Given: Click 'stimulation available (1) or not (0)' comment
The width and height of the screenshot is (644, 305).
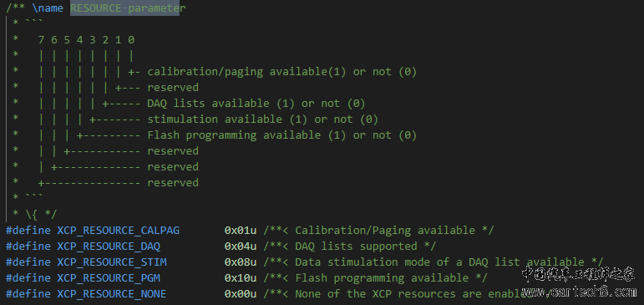Looking at the screenshot, I should (262, 119).
